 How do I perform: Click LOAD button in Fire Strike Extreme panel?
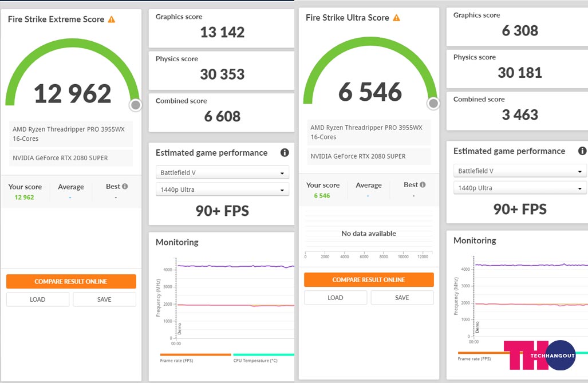(37, 299)
